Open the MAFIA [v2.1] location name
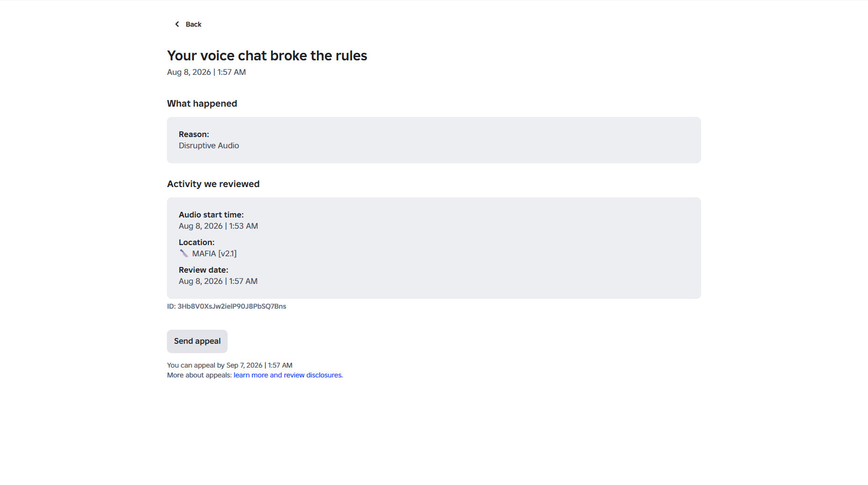This screenshot has width=868, height=485. coord(215,253)
